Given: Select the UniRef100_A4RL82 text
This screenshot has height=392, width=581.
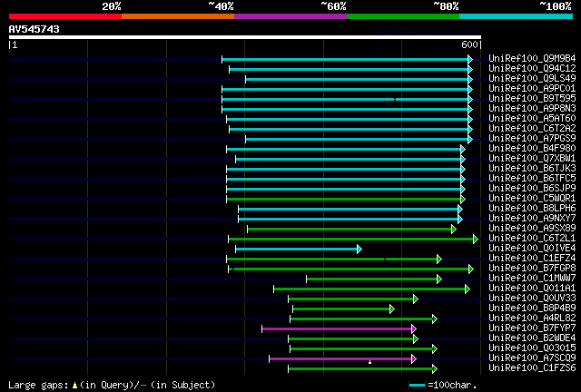Looking at the screenshot, I should point(532,318).
